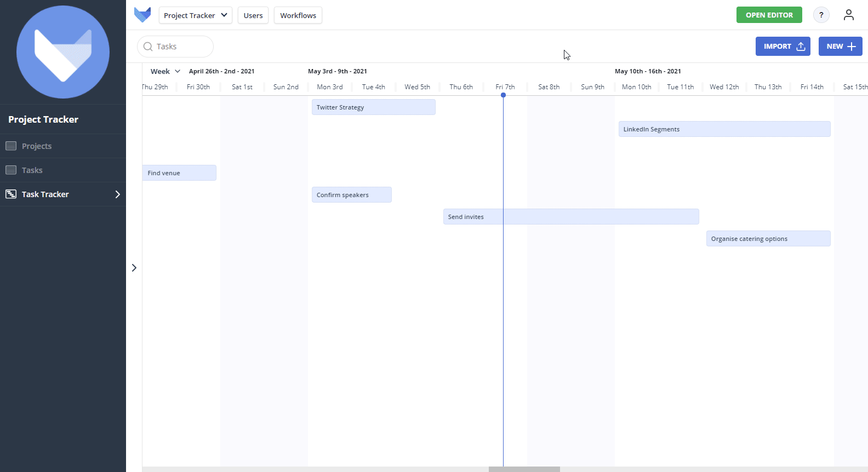The image size is (868, 472).
Task: Expand the side panel chevron arrow
Action: [x=134, y=268]
